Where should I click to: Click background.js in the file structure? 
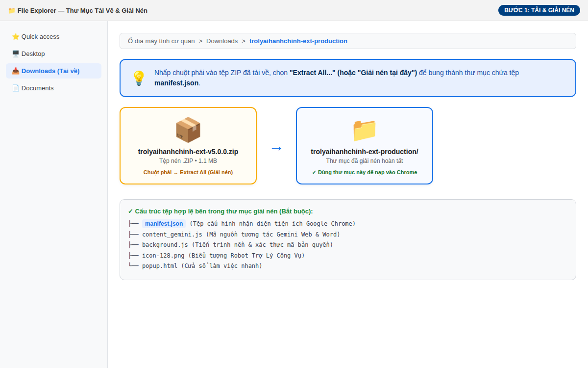pos(165,245)
